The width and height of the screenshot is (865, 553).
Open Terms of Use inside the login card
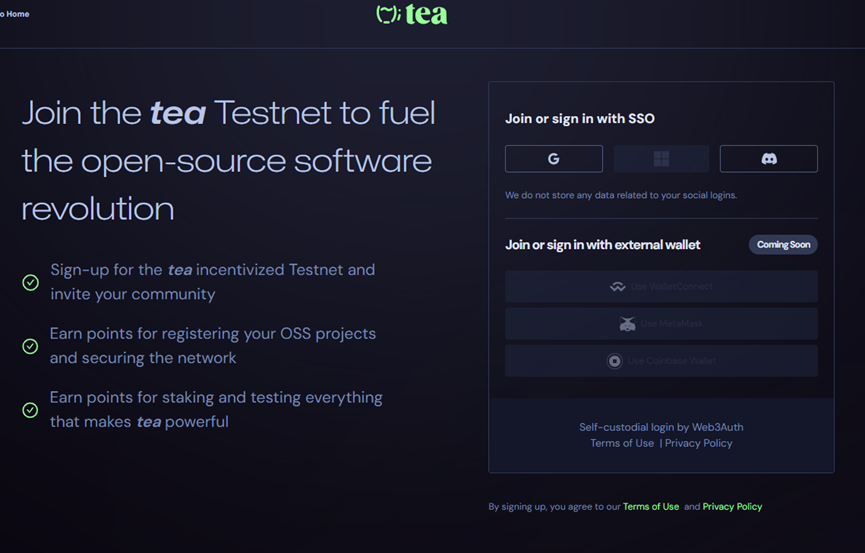tap(622, 443)
